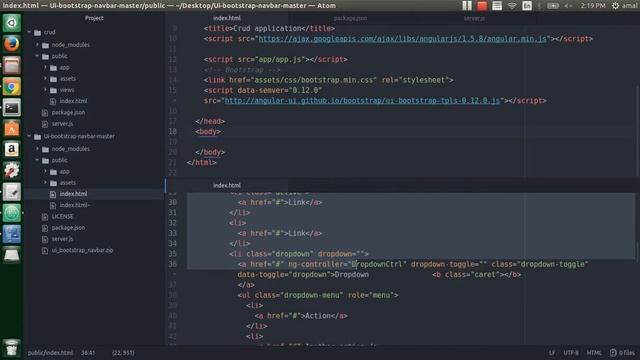Screen dimensions: 640x360
Task: Click the list-style indicator icon in top bar
Action: click(x=497, y=6)
